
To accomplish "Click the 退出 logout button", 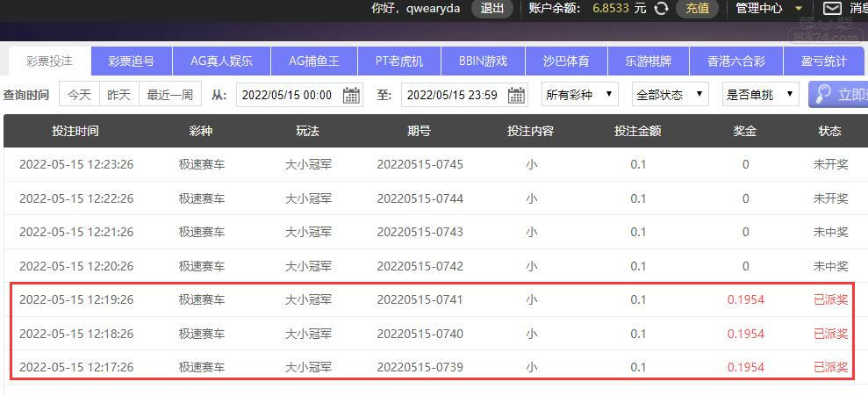I will tap(491, 9).
